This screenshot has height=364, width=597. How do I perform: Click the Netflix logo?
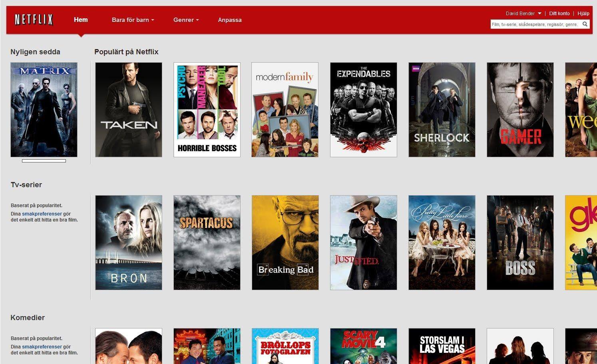click(34, 20)
